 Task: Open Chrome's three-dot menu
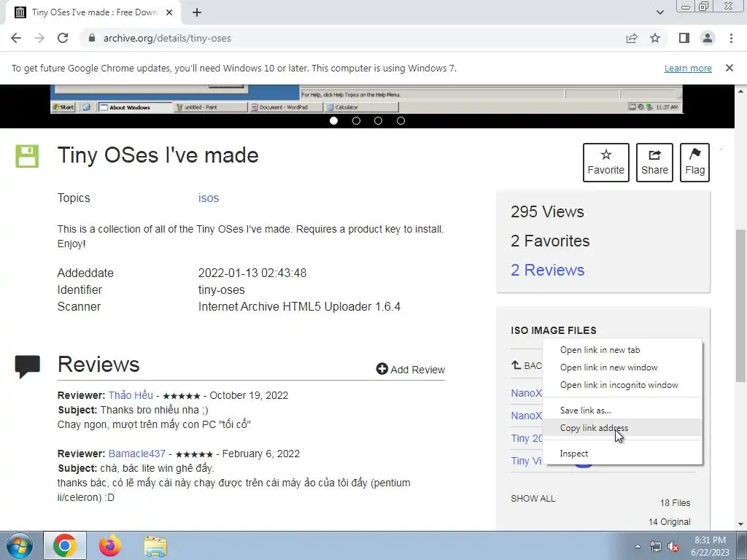tap(731, 38)
